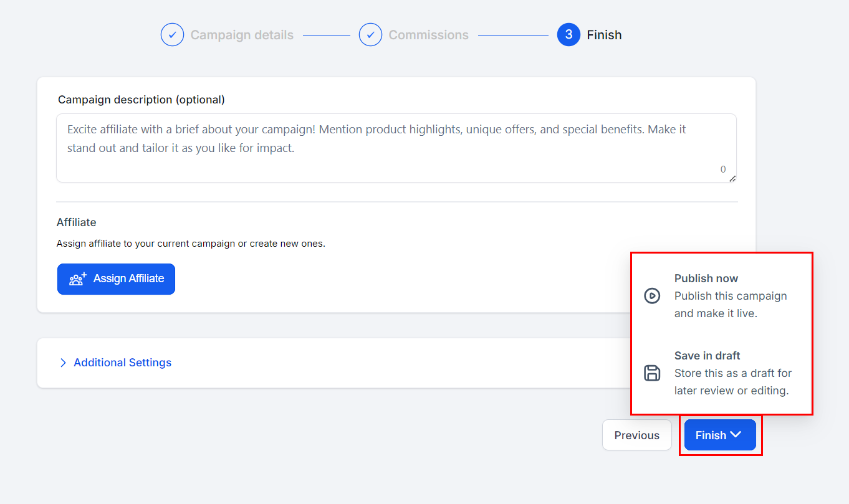Screen dimensions: 849x504
Task: Click the blue Finish button
Action: 711,435
